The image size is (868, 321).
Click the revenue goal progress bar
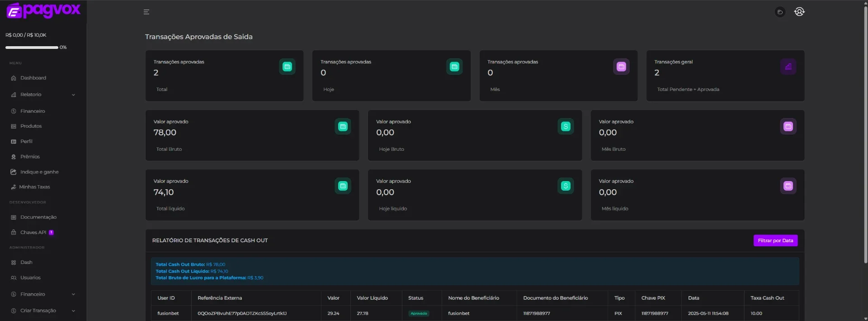(32, 47)
